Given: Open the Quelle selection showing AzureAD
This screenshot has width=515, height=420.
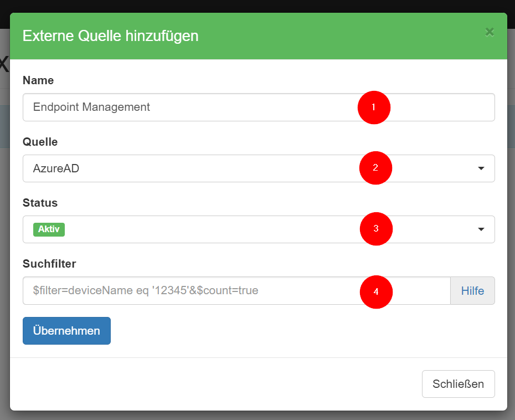Looking at the screenshot, I should (x=222, y=168).
